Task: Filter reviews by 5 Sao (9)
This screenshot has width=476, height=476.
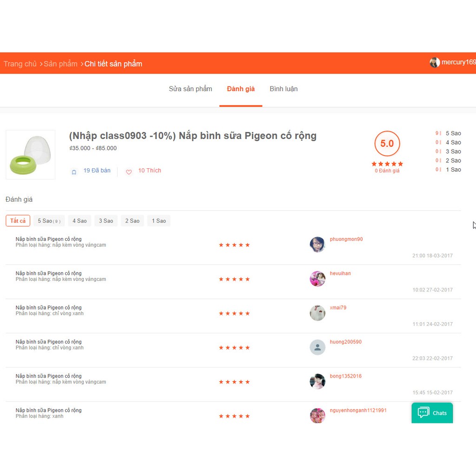Action: (49, 221)
